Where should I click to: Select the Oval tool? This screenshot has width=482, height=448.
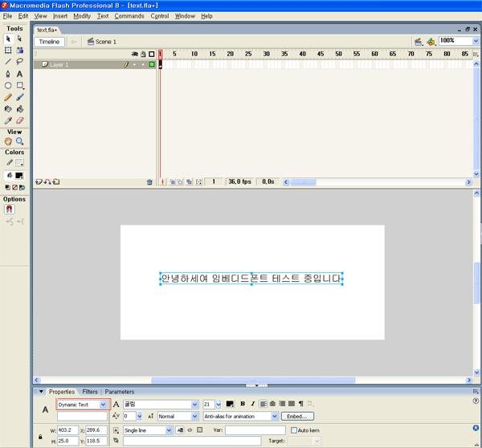click(8, 85)
